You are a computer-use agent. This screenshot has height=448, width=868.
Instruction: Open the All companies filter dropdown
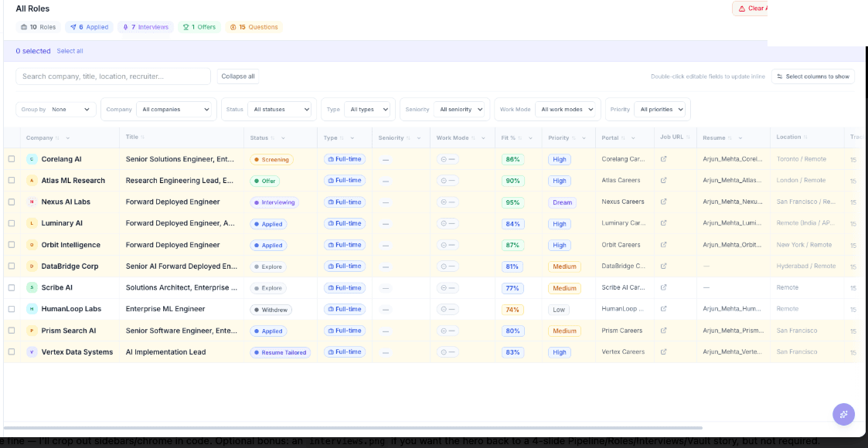tap(174, 110)
